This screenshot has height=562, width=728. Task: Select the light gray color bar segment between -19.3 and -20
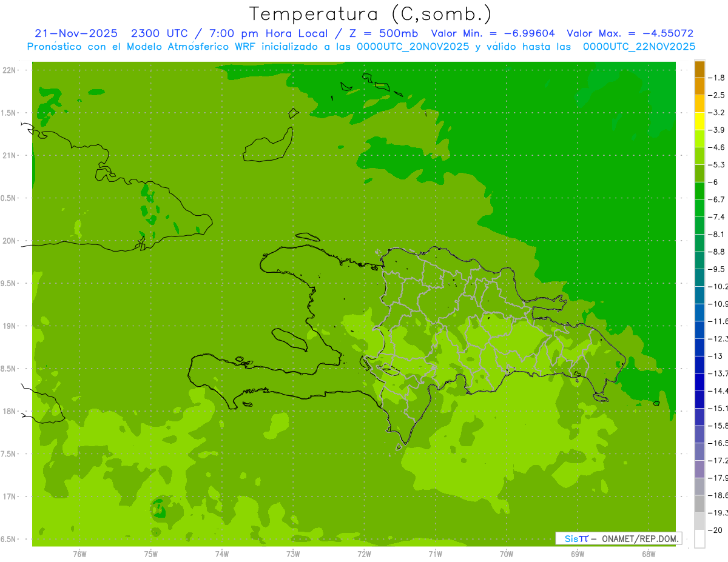699,521
